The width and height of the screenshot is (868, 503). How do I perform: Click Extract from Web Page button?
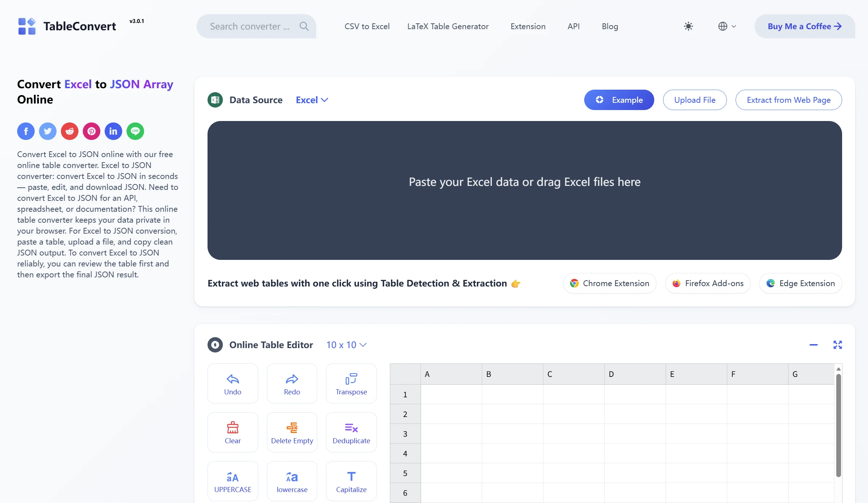(x=788, y=100)
